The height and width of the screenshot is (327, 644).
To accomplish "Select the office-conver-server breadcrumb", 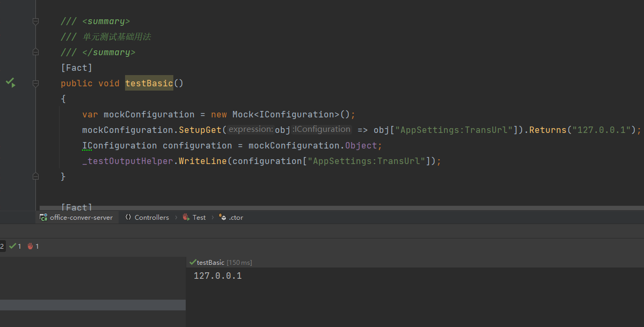I will click(x=81, y=217).
